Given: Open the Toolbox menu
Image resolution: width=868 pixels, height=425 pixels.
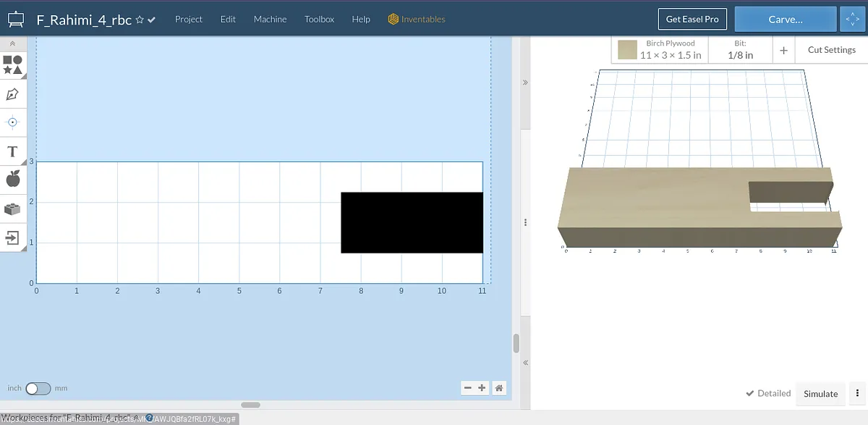Looking at the screenshot, I should pyautogui.click(x=319, y=19).
